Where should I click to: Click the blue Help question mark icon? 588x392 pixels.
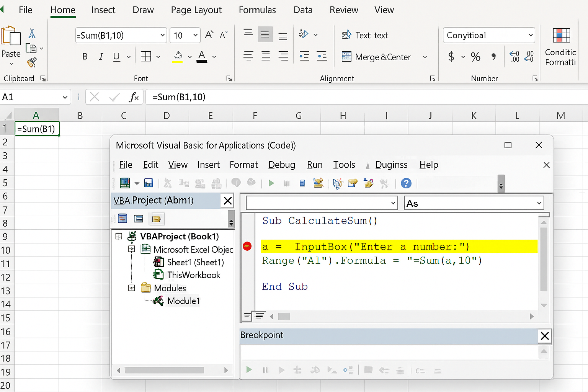coord(406,183)
